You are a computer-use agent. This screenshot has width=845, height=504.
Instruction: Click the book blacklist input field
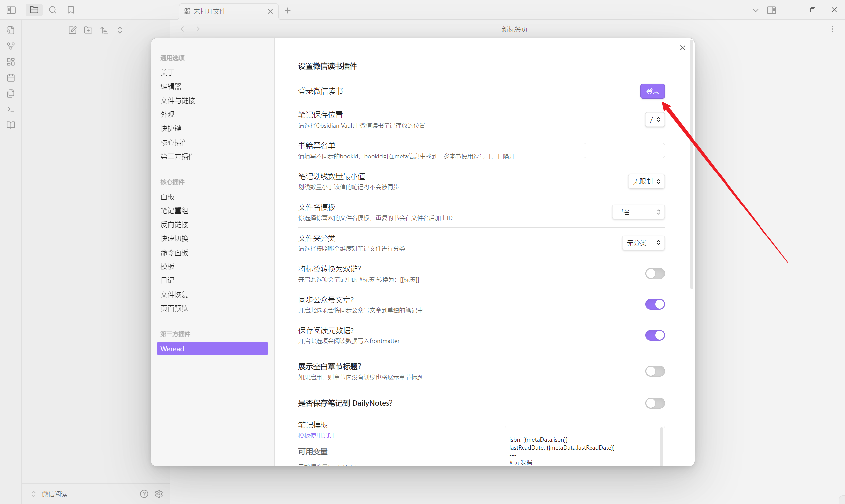click(x=624, y=151)
